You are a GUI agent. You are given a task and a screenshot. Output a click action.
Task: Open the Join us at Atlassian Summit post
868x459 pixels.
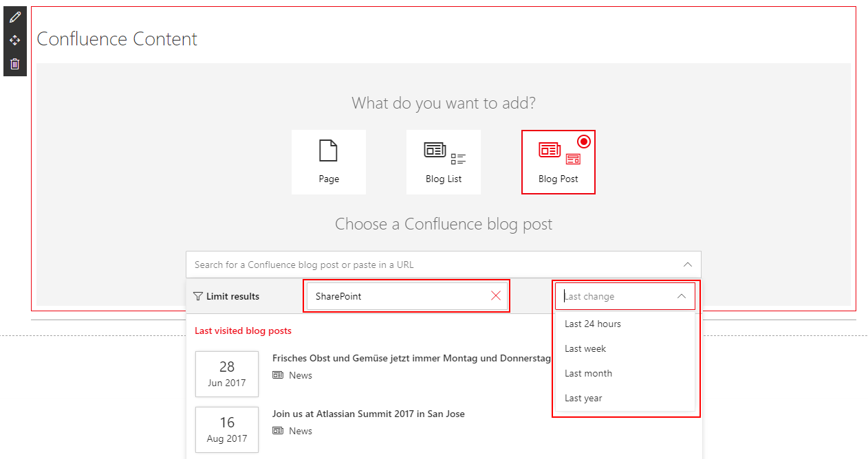pyautogui.click(x=368, y=414)
